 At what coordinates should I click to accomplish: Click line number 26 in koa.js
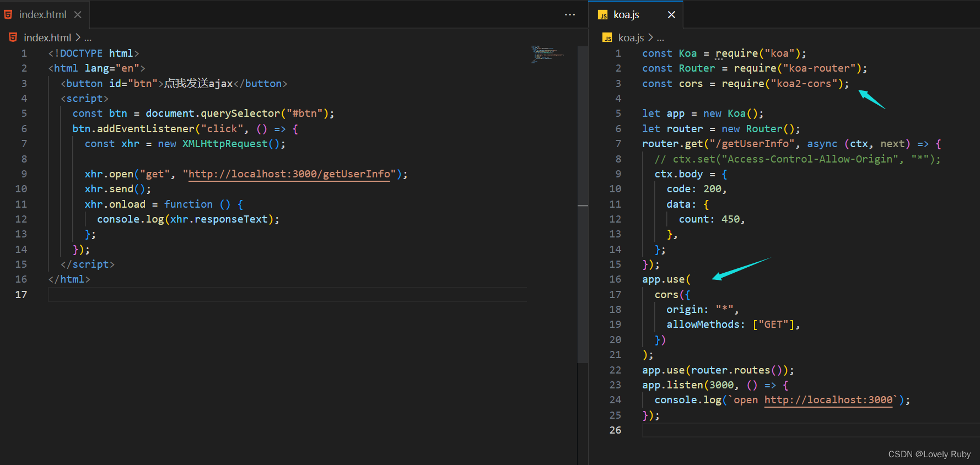615,430
